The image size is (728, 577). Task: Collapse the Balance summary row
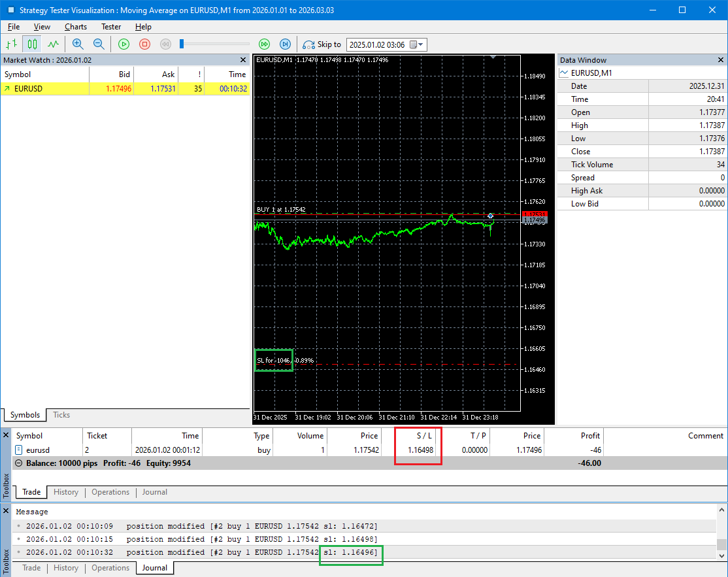tap(18, 463)
